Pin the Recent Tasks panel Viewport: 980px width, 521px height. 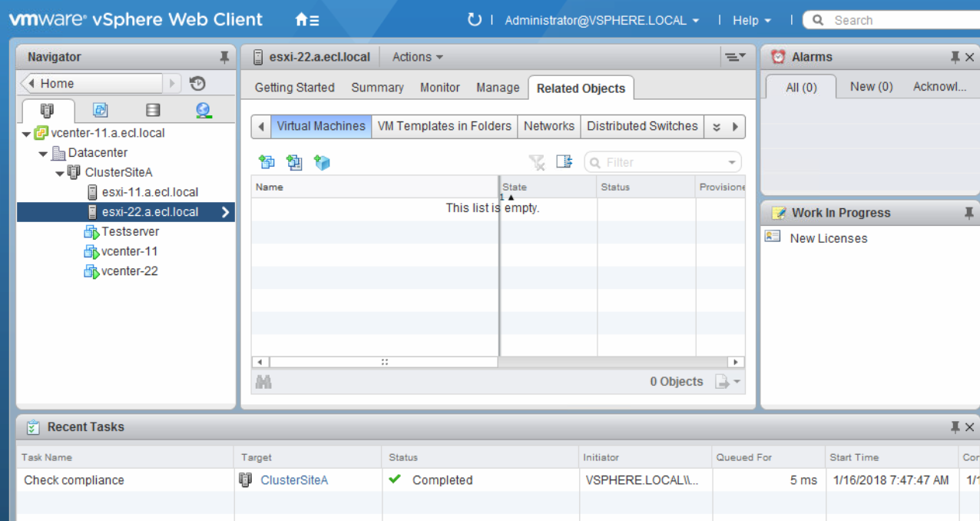pyautogui.click(x=955, y=427)
